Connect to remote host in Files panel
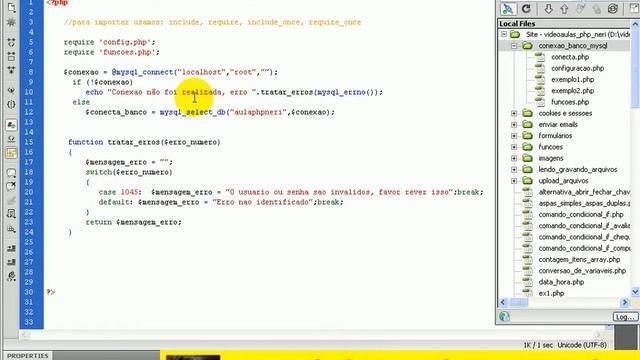The image size is (640, 360). tap(508, 9)
